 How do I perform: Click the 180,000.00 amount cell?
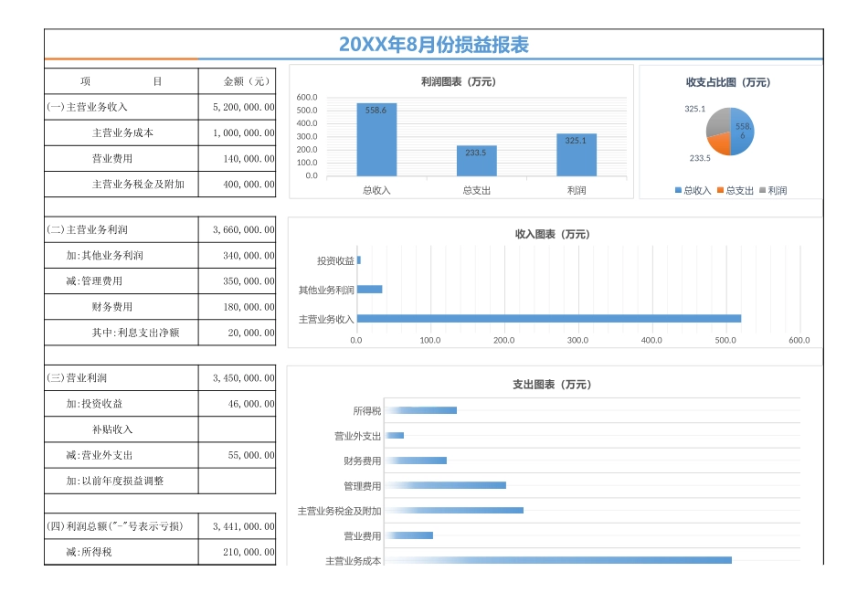coord(237,307)
